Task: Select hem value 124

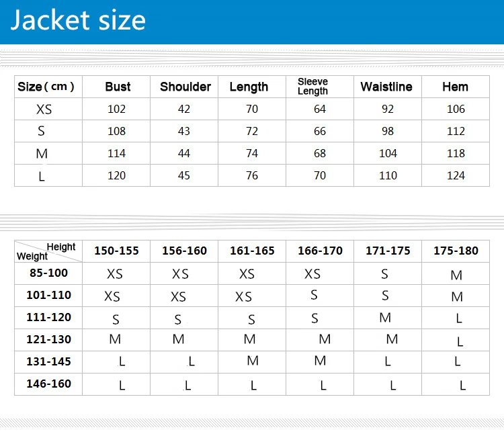Action: pos(456,175)
